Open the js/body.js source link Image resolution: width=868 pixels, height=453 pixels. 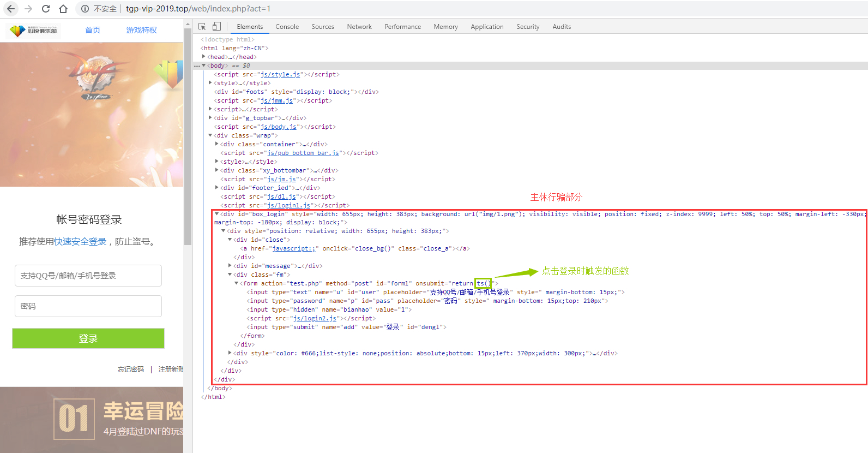pyautogui.click(x=279, y=127)
